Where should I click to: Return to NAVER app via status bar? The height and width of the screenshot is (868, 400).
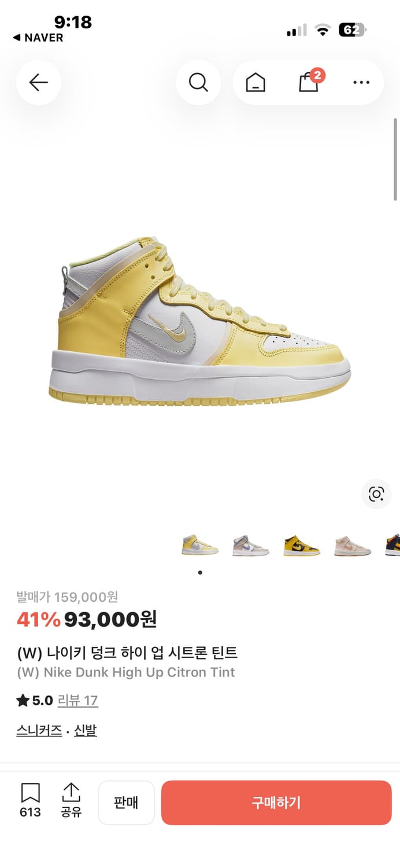click(x=38, y=38)
